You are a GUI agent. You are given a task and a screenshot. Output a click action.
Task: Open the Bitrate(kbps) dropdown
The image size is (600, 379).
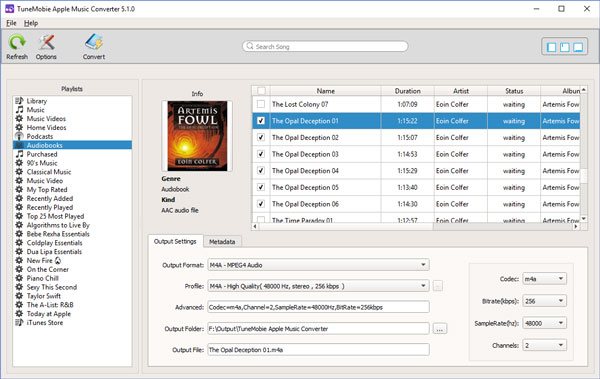[545, 301]
